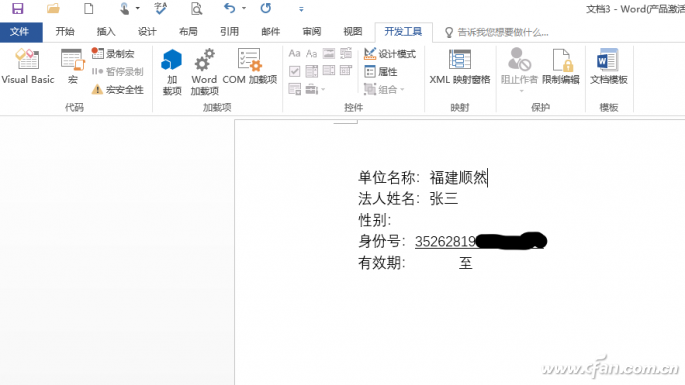Image resolution: width=685 pixels, height=385 pixels.
Task: Create a new blank document icon
Action: coord(89,8)
